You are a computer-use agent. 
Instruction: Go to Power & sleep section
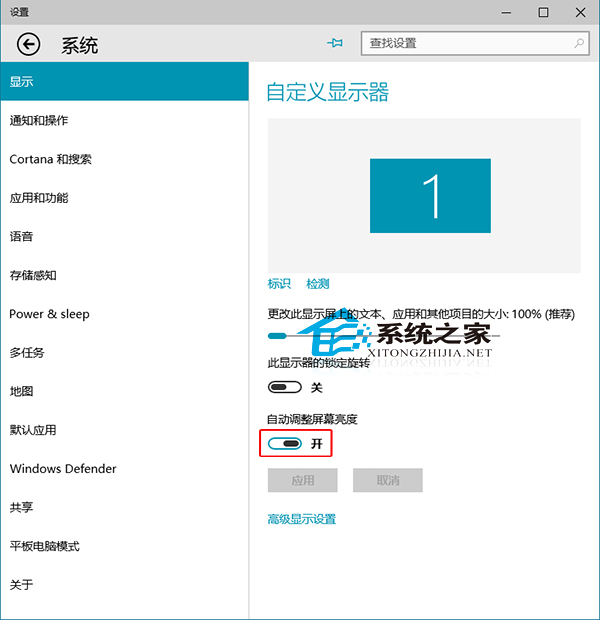pos(49,314)
